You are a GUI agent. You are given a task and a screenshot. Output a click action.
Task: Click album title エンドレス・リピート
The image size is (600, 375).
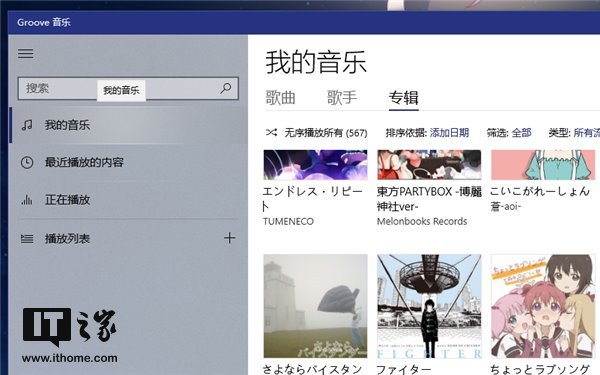click(313, 198)
